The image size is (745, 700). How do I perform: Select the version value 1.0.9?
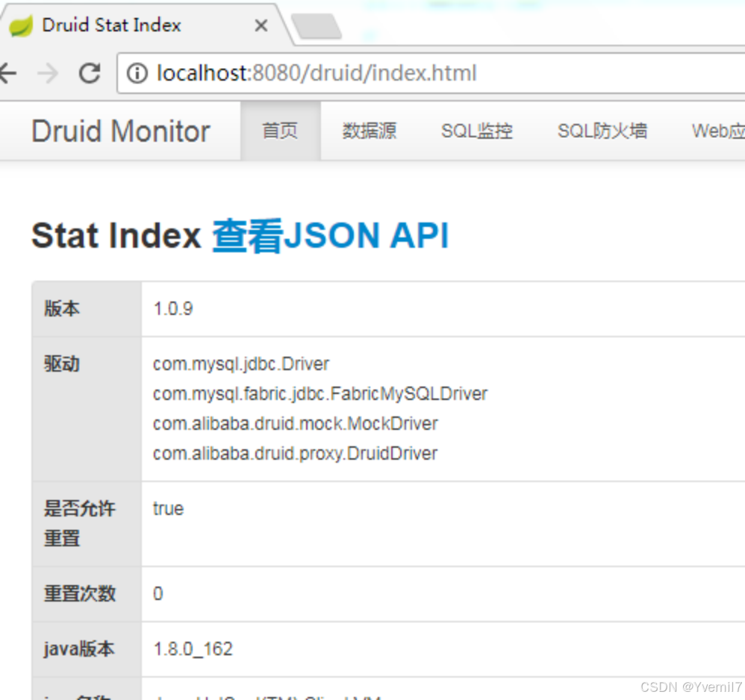coord(173,309)
